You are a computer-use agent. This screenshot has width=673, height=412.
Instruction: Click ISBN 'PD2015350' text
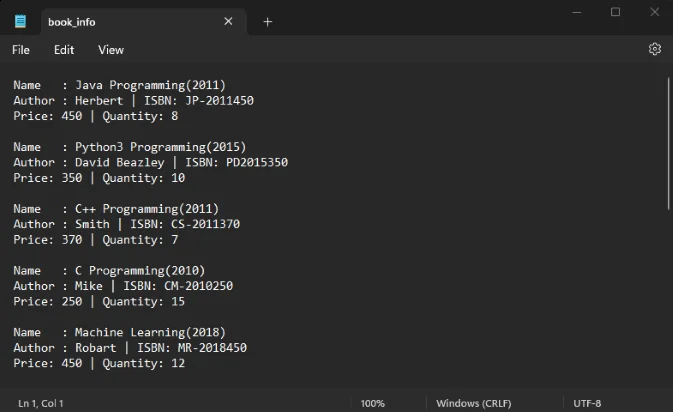click(x=257, y=162)
